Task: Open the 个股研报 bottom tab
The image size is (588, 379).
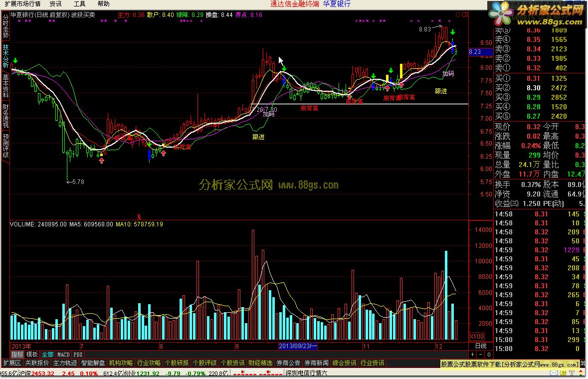Action: 177,363
